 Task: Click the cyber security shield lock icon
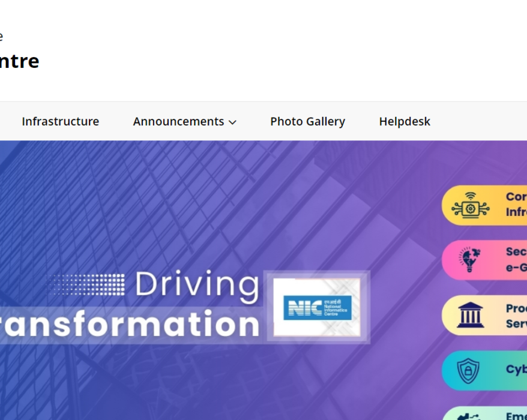pyautogui.click(x=468, y=371)
